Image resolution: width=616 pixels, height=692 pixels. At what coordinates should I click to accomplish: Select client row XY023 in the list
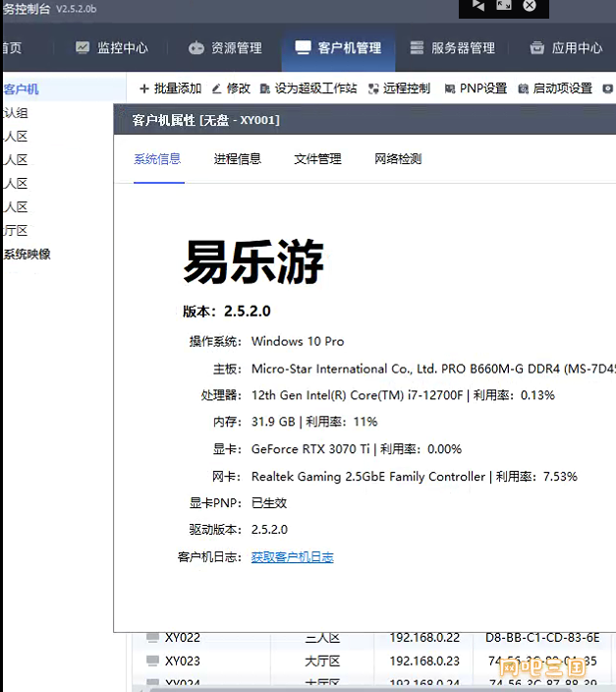point(182,662)
